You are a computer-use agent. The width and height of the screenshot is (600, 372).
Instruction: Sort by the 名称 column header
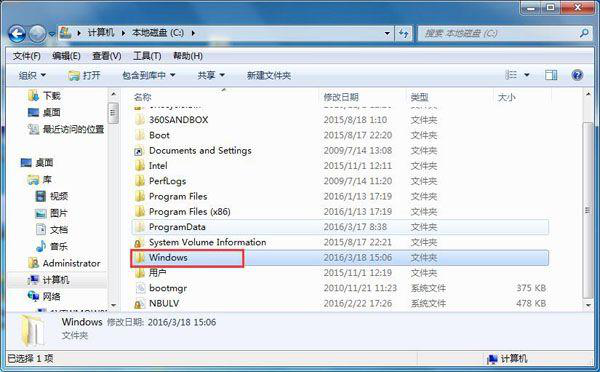[142, 97]
